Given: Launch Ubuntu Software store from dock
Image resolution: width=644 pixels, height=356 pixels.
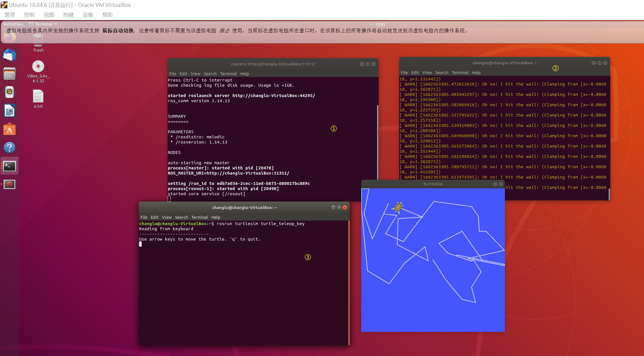Looking at the screenshot, I should tap(9, 129).
